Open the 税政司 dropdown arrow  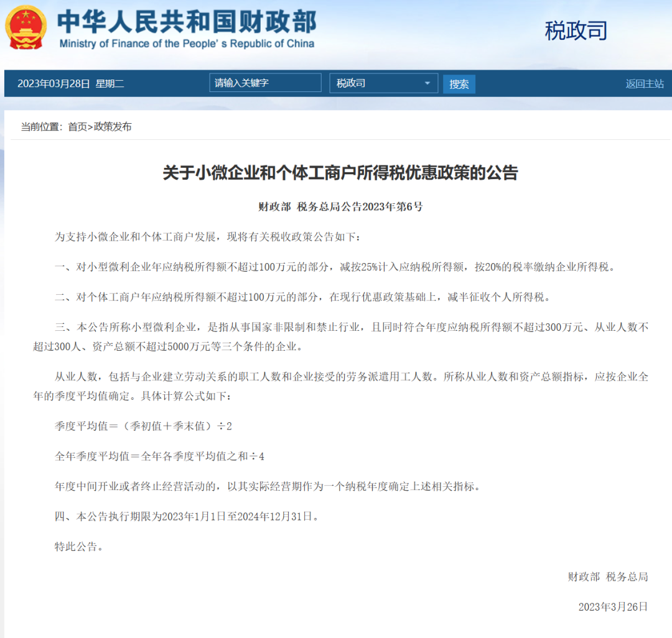427,83
